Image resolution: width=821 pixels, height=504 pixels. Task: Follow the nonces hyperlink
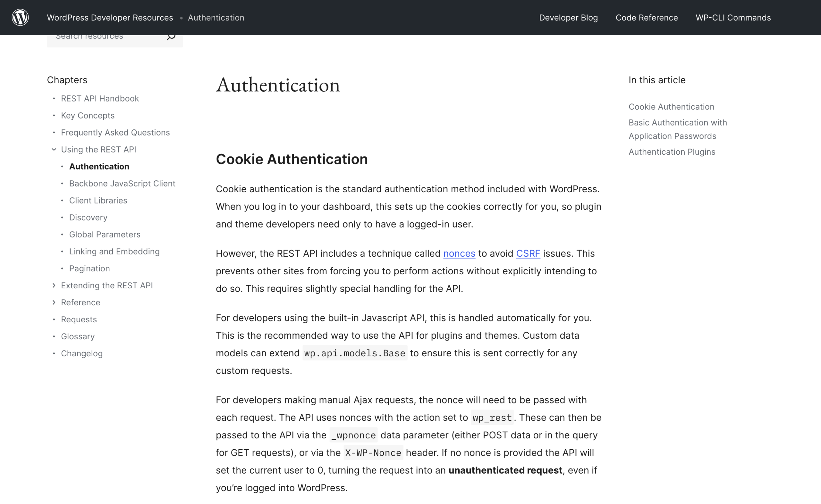point(459,254)
